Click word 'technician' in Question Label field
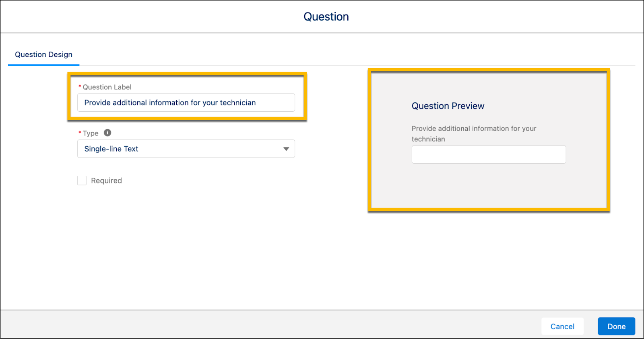 [x=237, y=103]
